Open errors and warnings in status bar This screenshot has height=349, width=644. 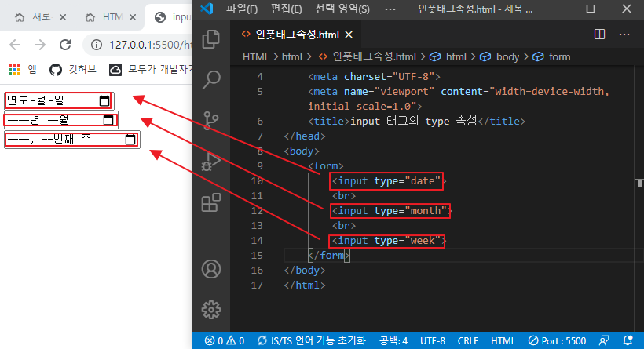(225, 341)
